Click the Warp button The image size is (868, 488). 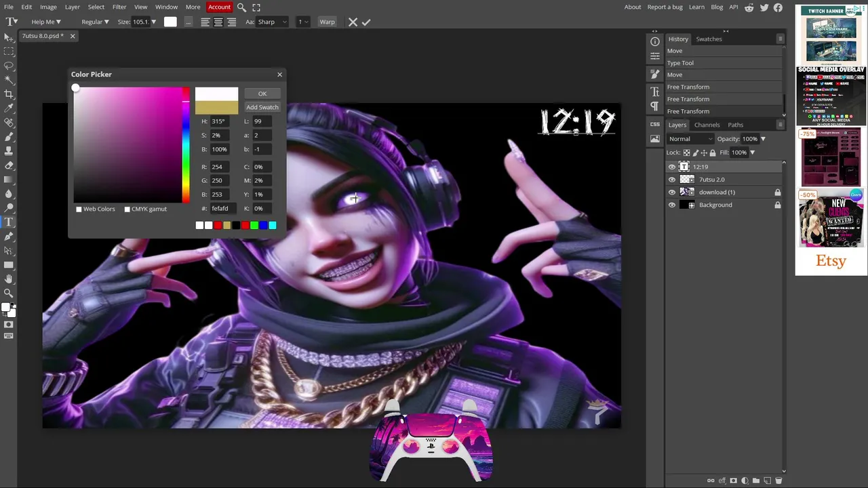click(327, 22)
